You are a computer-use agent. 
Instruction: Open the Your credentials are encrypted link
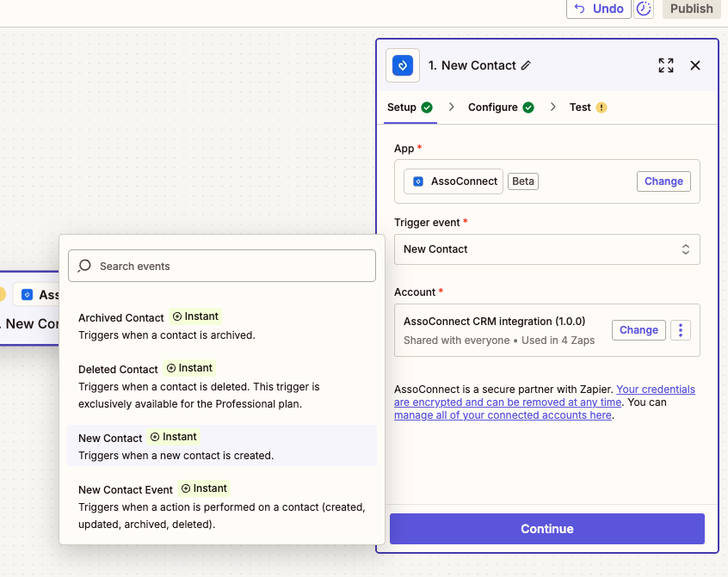[x=544, y=396]
